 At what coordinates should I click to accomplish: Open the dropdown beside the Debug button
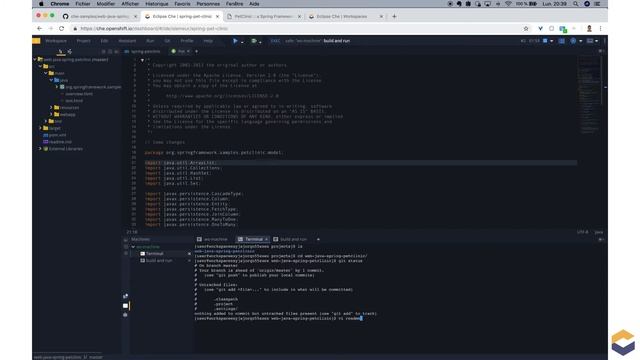[x=260, y=42]
